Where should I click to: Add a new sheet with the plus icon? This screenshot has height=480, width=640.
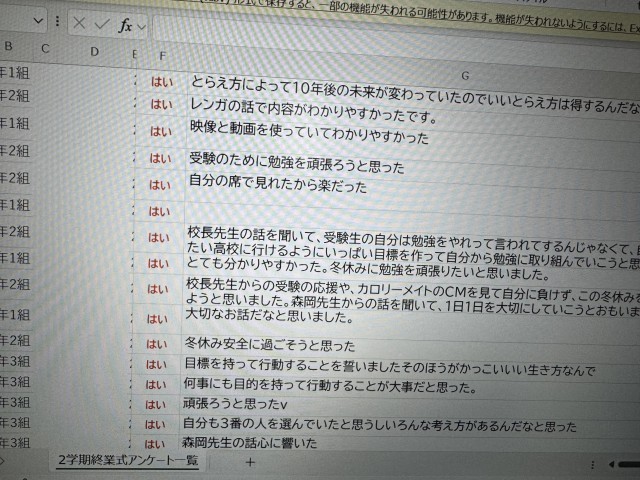pos(250,462)
